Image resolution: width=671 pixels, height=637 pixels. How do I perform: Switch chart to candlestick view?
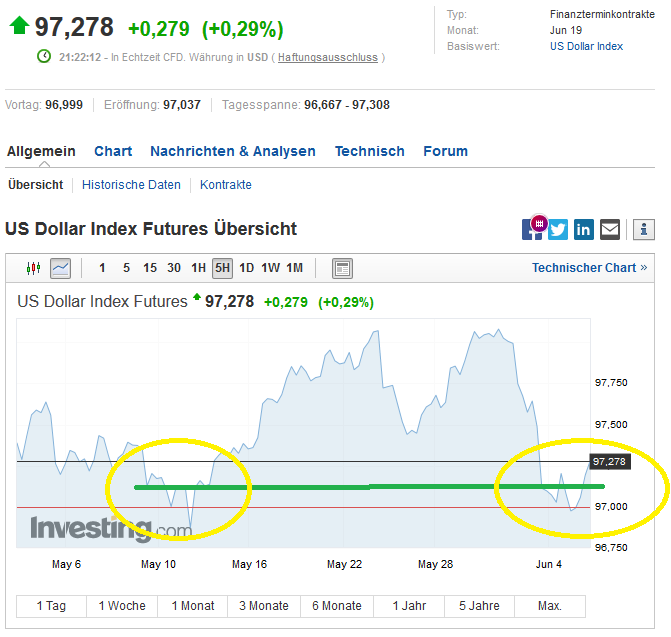33,268
